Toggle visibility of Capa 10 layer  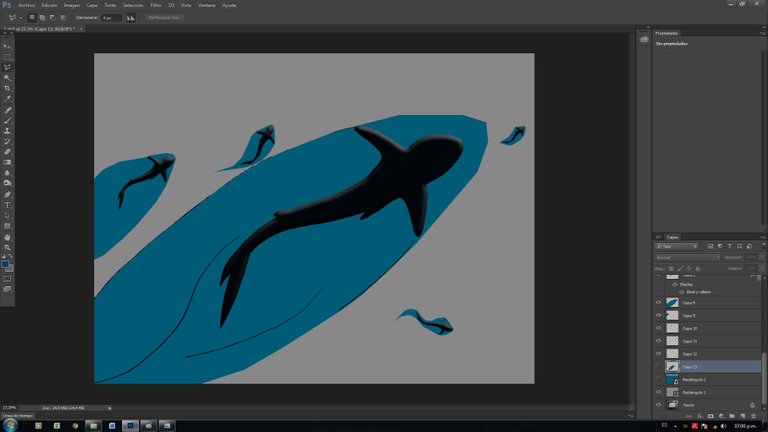(x=658, y=328)
